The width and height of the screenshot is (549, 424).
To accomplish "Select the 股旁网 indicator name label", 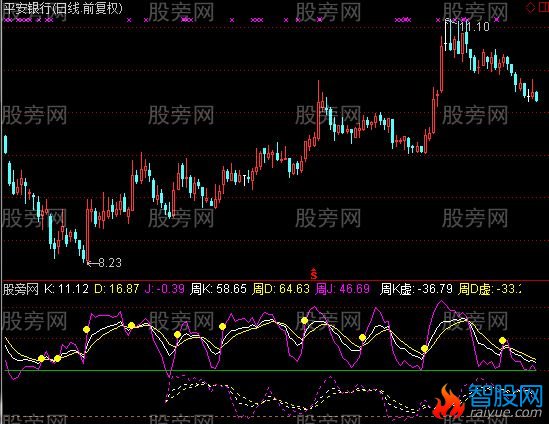I will tap(20, 290).
